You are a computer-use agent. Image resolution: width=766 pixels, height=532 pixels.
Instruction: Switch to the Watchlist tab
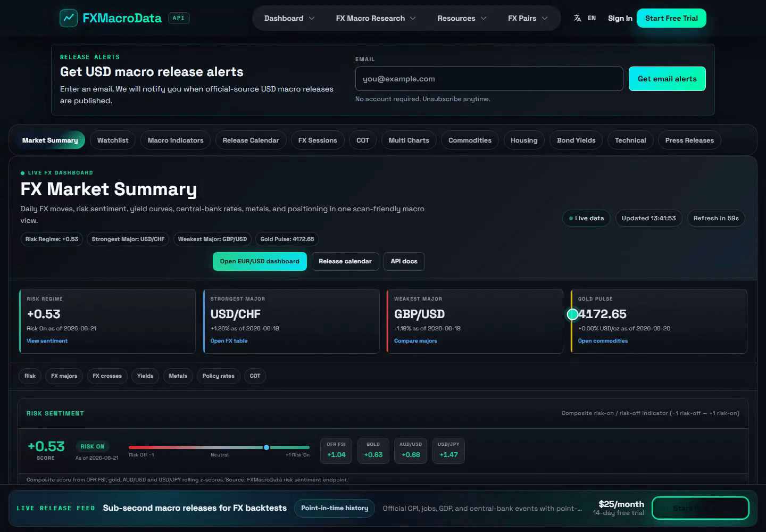[x=113, y=140]
